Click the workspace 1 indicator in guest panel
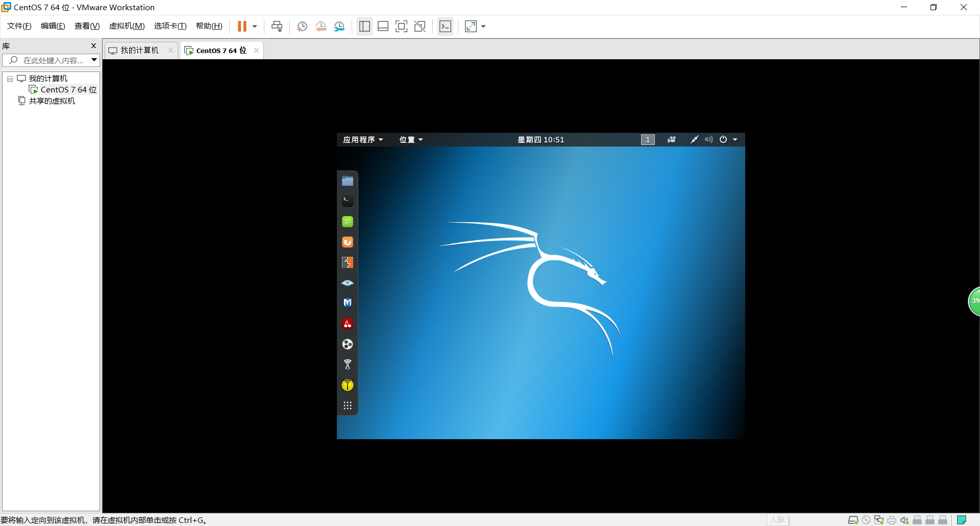Image resolution: width=980 pixels, height=526 pixels. coord(648,139)
